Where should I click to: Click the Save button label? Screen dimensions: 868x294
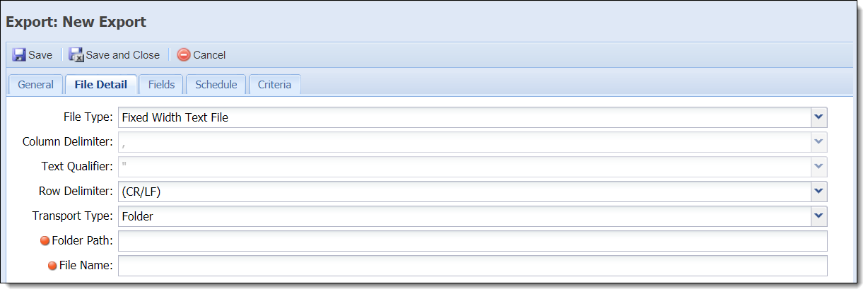(40, 55)
